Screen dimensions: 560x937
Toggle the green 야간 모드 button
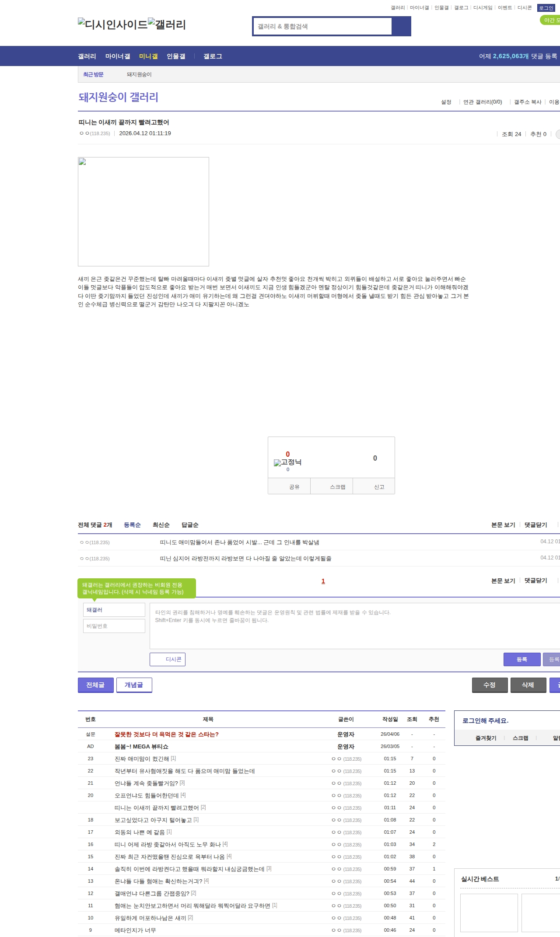(x=550, y=20)
